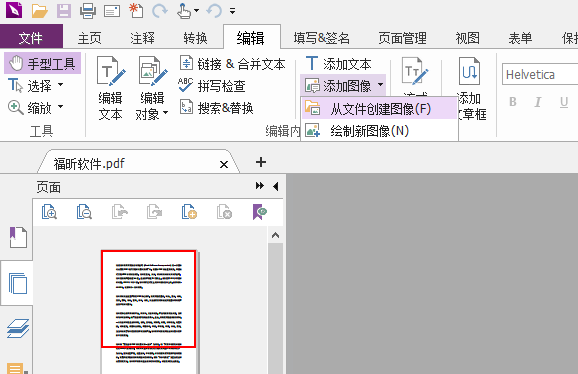Switch to the 填写&签名 tab
The height and width of the screenshot is (374, 578).
click(x=321, y=38)
